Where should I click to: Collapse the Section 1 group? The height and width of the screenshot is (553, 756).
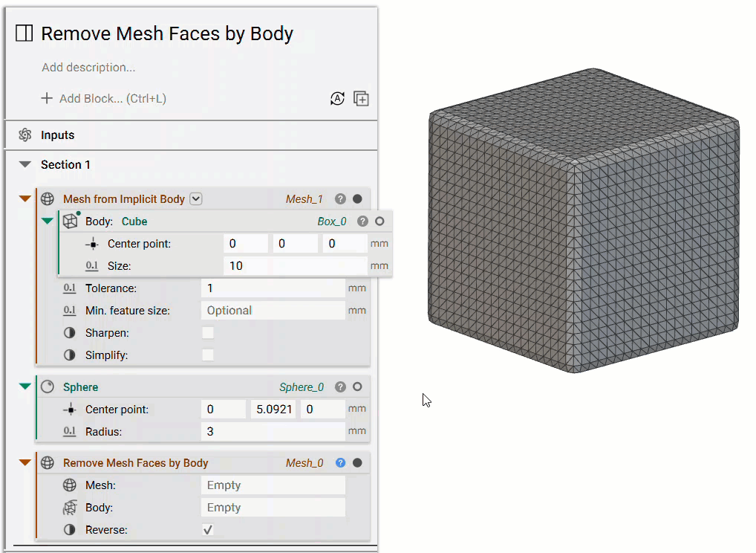coord(25,164)
